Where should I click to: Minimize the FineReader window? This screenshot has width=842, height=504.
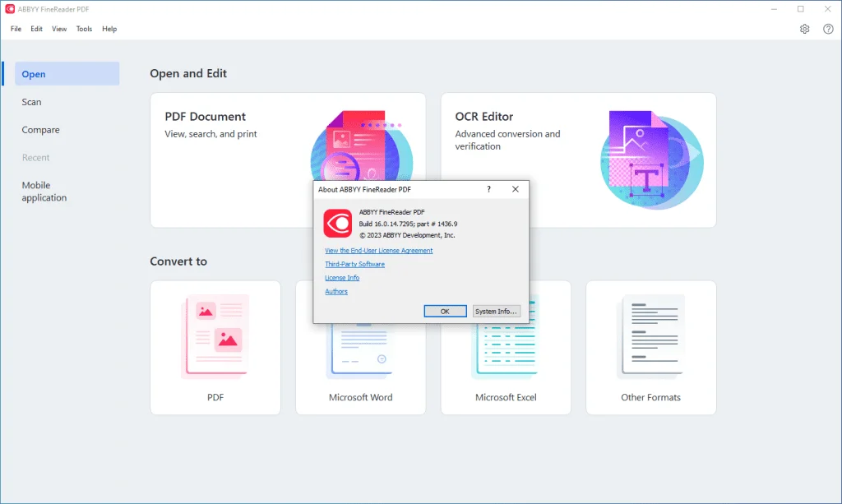coord(774,9)
